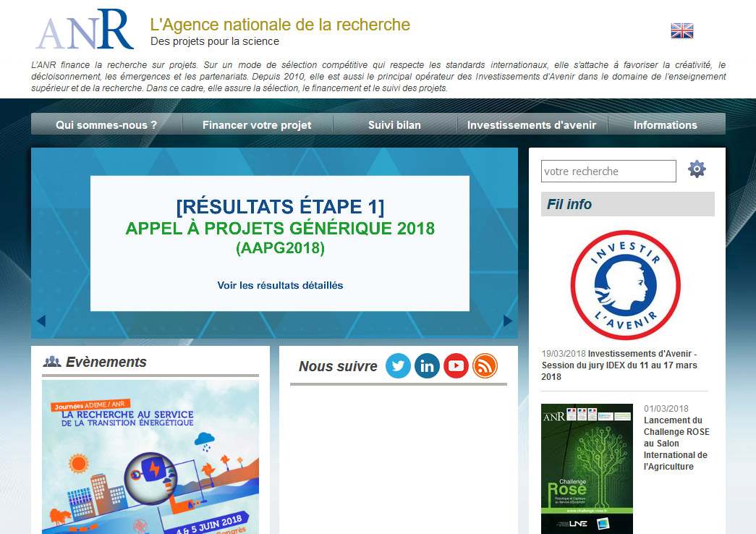Open the YouTube channel icon
756x534 pixels.
point(456,366)
